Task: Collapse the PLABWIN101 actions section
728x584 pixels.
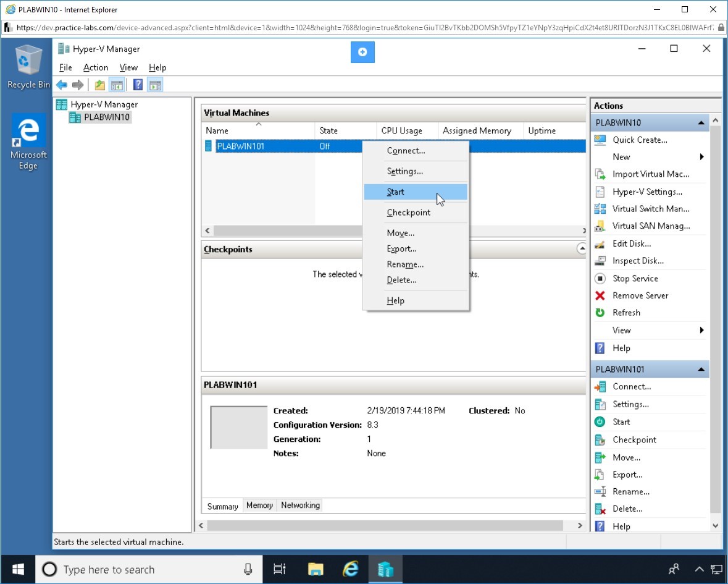Action: [701, 370]
